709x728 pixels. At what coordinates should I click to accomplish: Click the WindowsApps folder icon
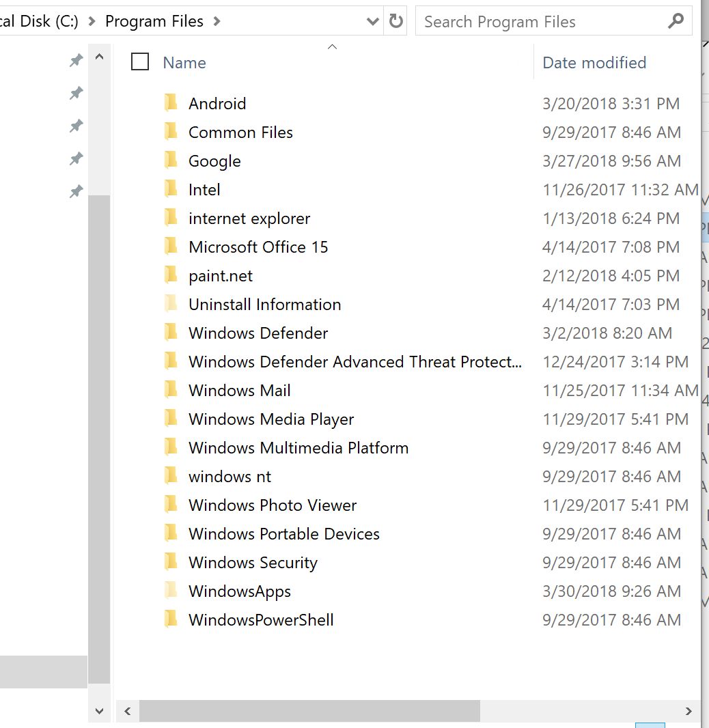(x=171, y=591)
